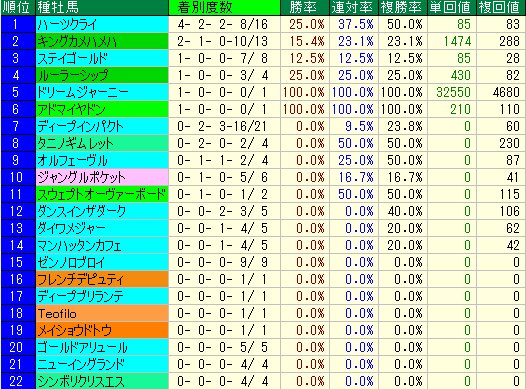Select sire name アドマイヤドン
The width and height of the screenshot is (526, 389).
[71, 109]
